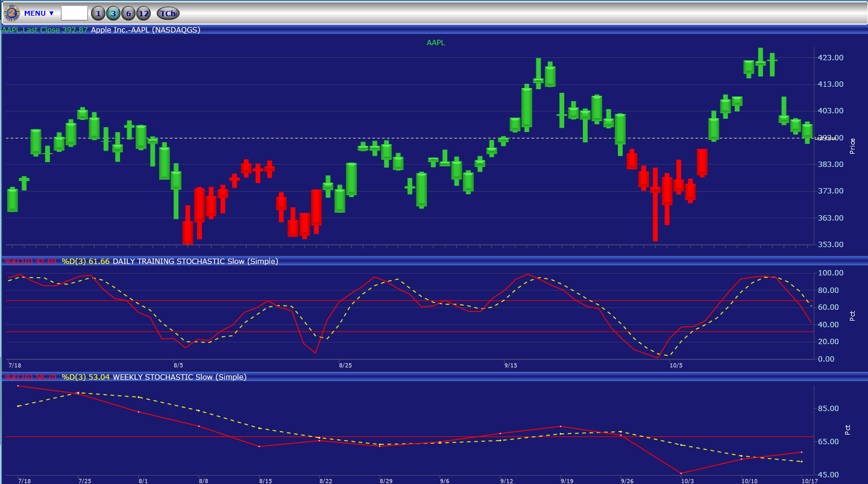Click the 7/25 date on weekly axis

click(x=84, y=480)
